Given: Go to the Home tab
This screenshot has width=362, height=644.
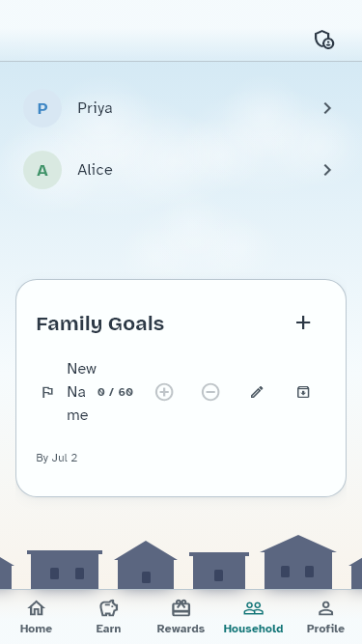Looking at the screenshot, I should [x=36, y=616].
